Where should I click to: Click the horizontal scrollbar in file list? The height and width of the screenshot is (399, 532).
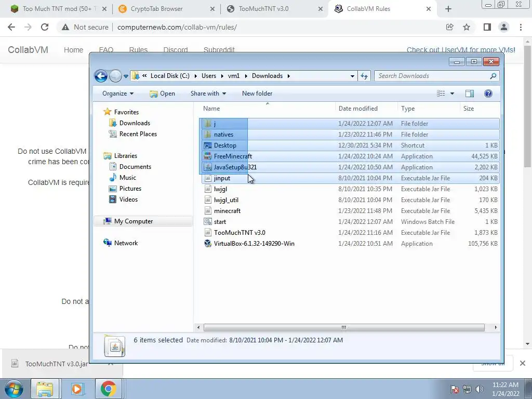pyautogui.click(x=344, y=327)
